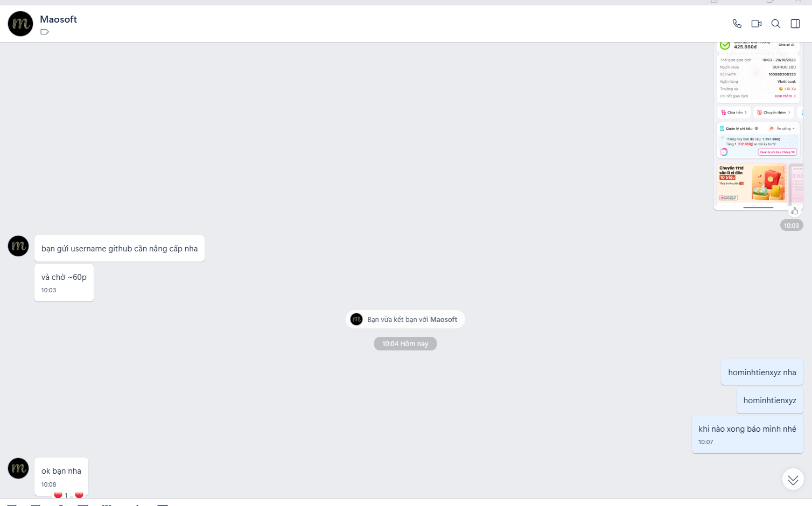The height and width of the screenshot is (506, 812).
Task: Start a voice call with Maosoft
Action: (x=737, y=24)
